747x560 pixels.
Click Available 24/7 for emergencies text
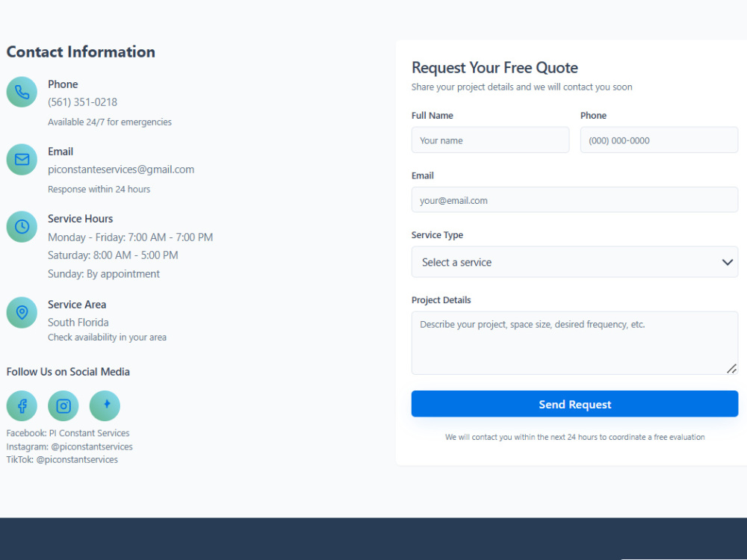pos(110,122)
